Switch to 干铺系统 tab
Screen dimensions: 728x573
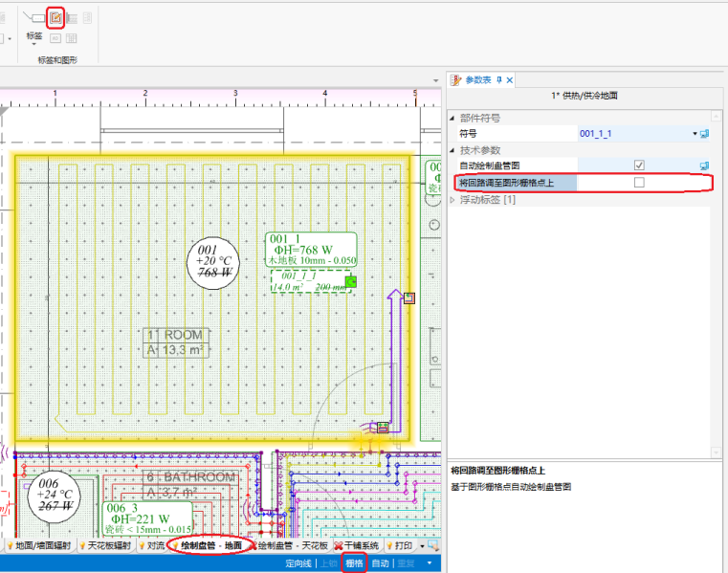357,545
